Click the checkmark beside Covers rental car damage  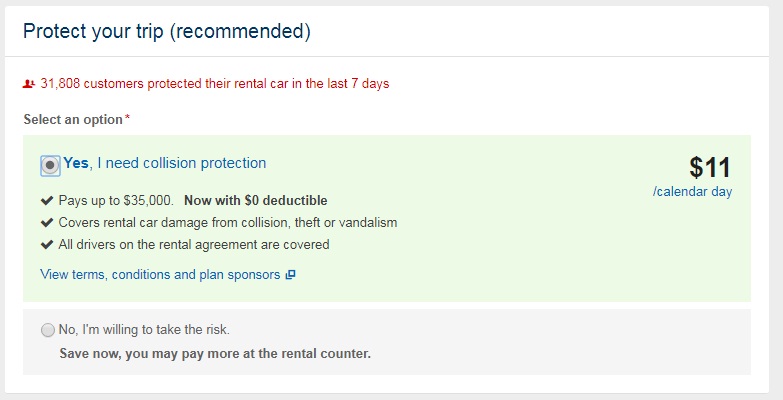coord(47,222)
